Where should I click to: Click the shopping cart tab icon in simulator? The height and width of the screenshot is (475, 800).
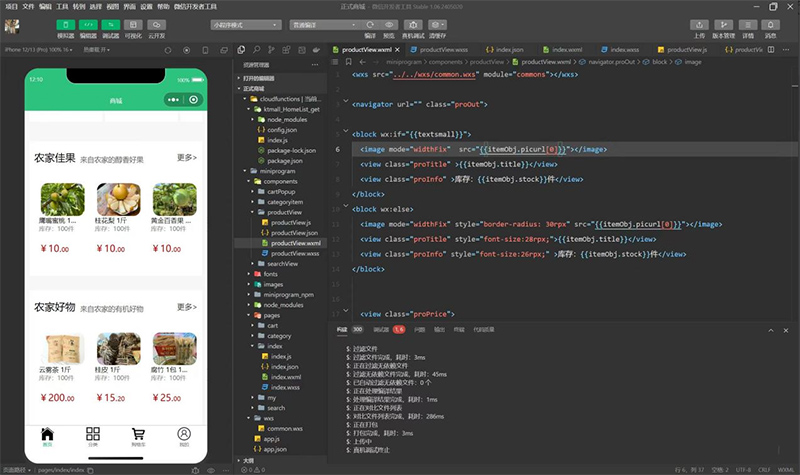[x=138, y=434]
